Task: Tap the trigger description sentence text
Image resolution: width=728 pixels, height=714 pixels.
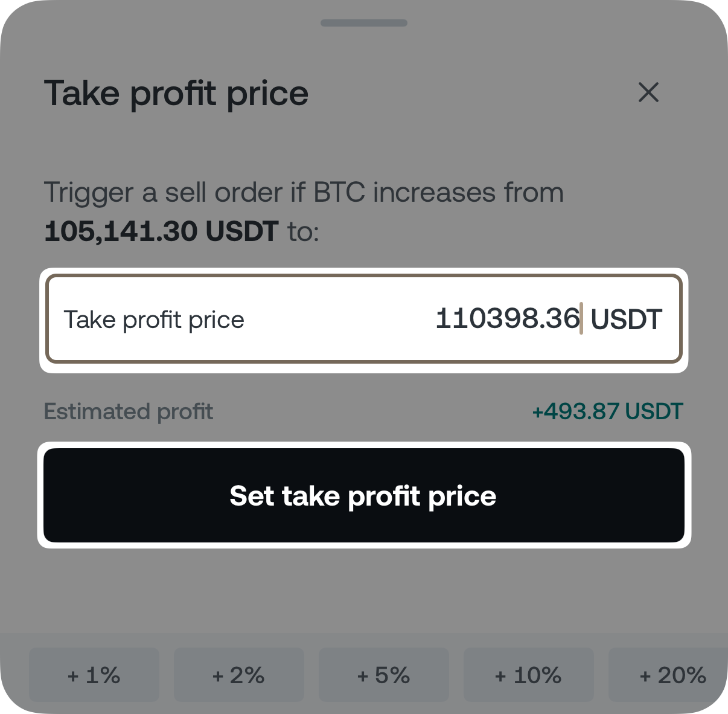Action: pyautogui.click(x=304, y=193)
